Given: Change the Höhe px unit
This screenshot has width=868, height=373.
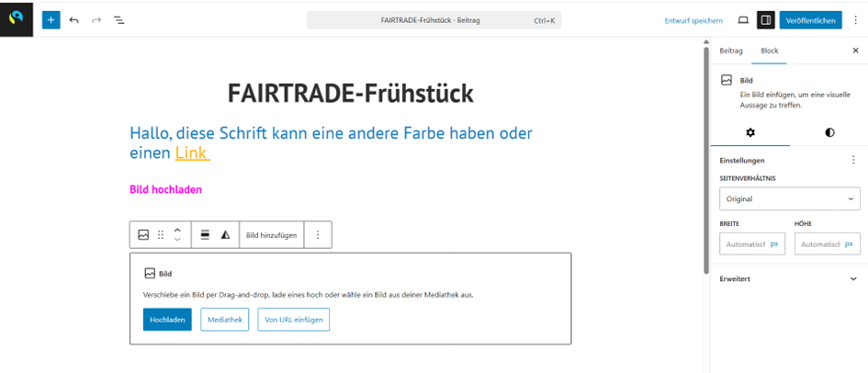Looking at the screenshot, I should 850,243.
